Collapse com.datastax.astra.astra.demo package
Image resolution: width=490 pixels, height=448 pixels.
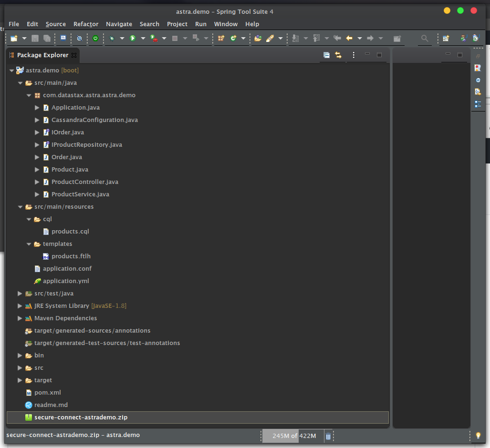(29, 95)
